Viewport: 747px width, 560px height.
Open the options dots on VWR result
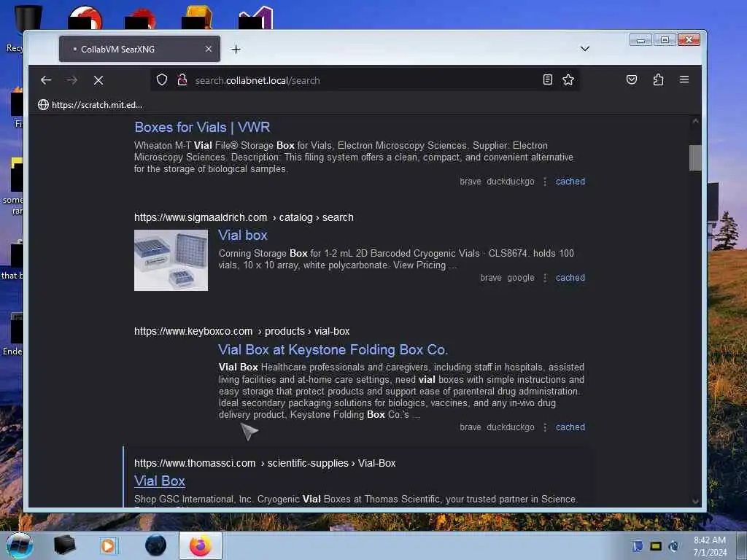545,182
